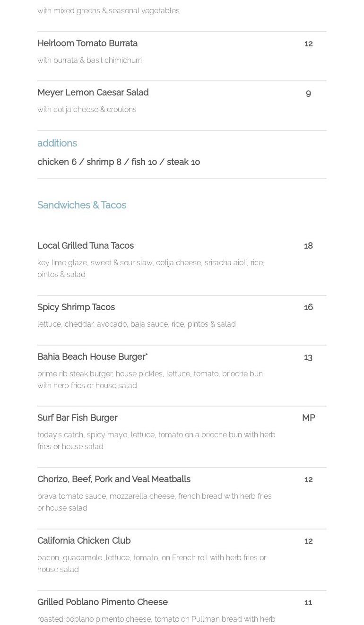364x625 pixels.
Task: Select the Local Grilled Tuna Tacos title
Action: (x=86, y=245)
